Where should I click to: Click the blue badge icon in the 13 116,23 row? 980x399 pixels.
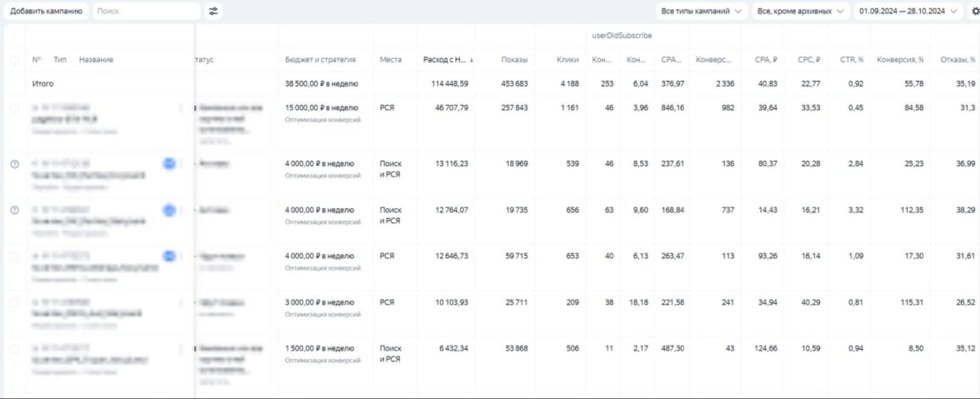pos(168,163)
